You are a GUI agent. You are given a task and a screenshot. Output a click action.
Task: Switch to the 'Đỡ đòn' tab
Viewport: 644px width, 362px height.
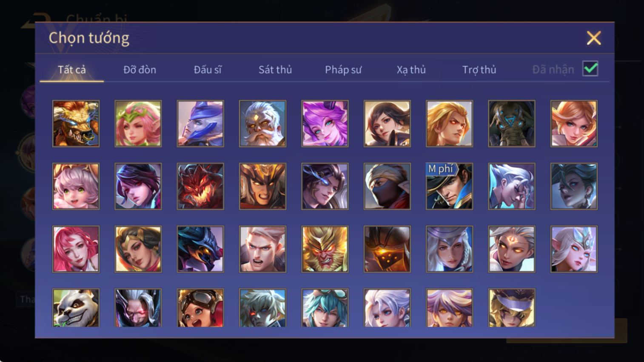(140, 70)
